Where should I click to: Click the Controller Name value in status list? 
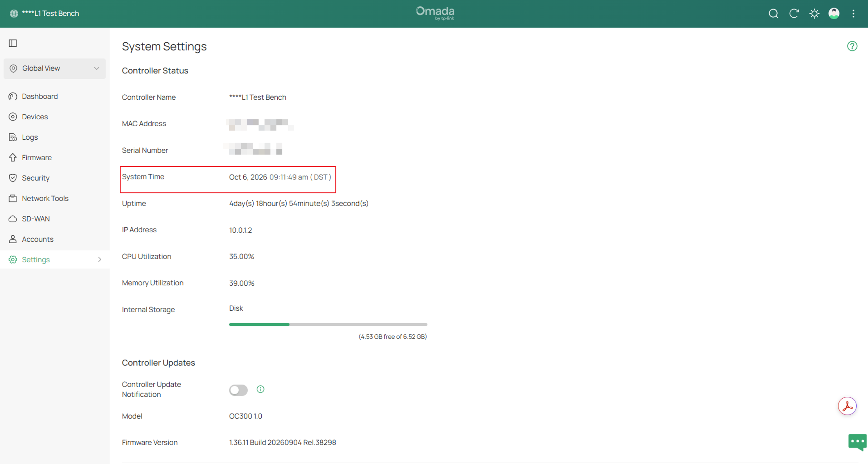tap(258, 97)
